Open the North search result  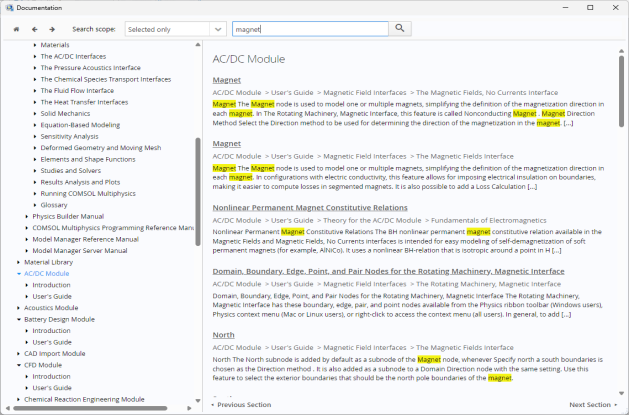click(x=224, y=335)
